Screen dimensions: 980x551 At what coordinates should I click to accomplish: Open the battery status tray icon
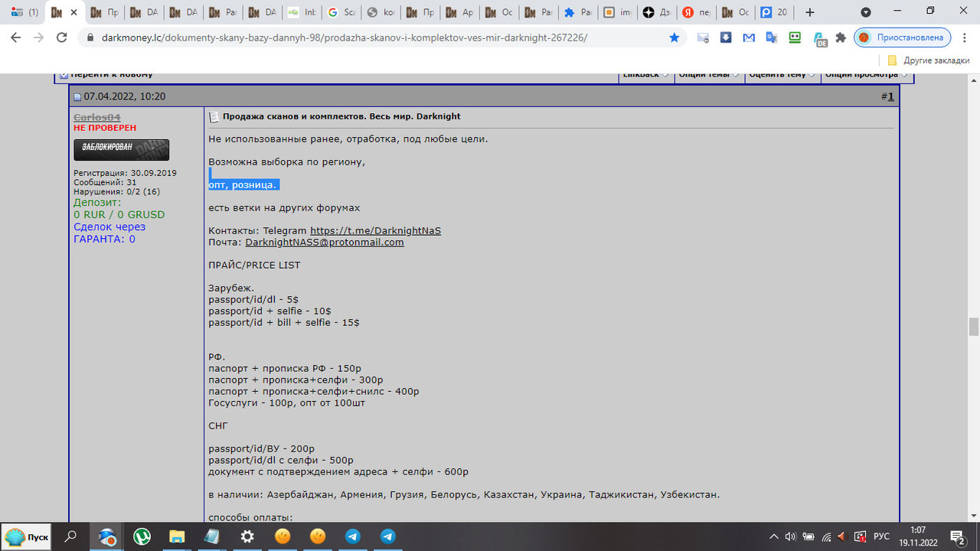[x=808, y=536]
